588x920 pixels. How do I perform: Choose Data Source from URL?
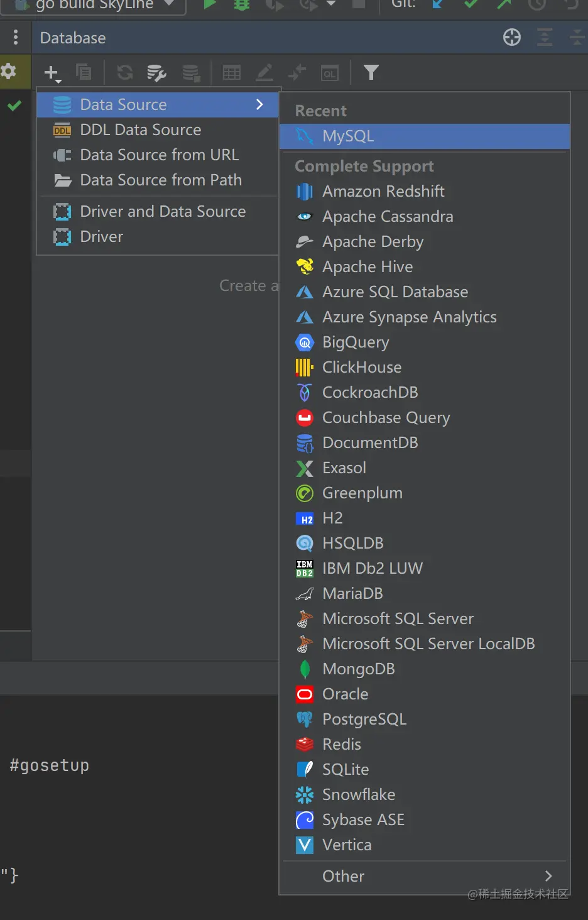click(159, 155)
